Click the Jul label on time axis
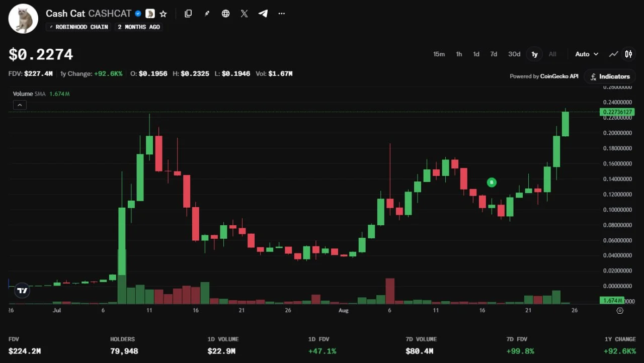Screen dimensions: 644x363 pyautogui.click(x=57, y=310)
